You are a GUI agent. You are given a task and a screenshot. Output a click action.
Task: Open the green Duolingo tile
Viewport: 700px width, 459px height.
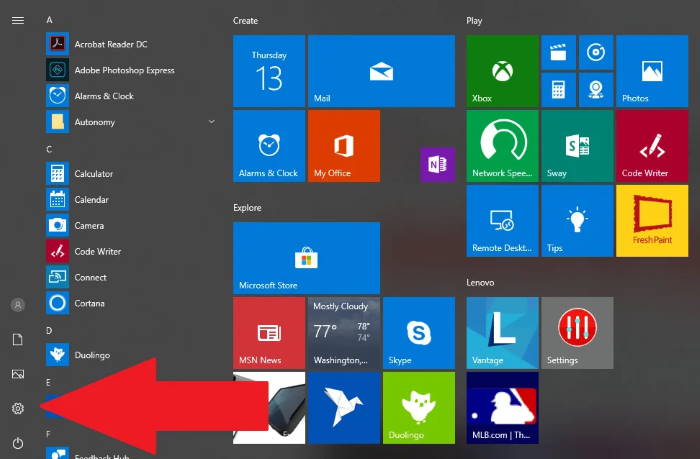point(419,408)
